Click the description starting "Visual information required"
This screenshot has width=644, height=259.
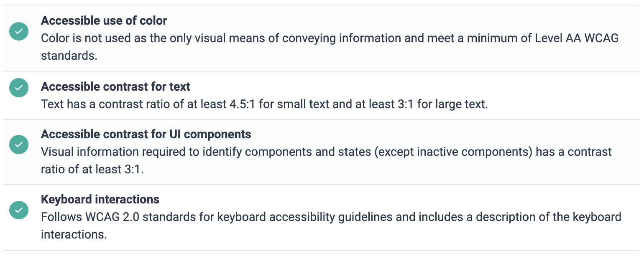[x=326, y=152]
